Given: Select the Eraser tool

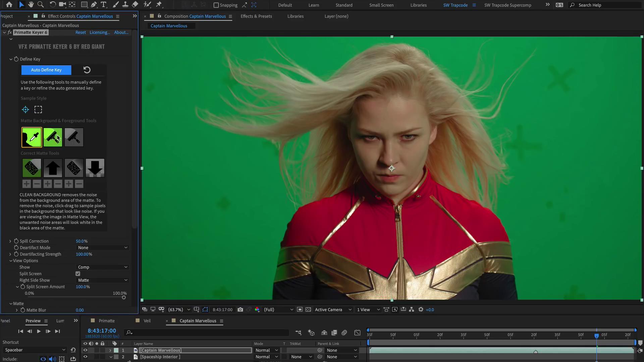Looking at the screenshot, I should 135,5.
